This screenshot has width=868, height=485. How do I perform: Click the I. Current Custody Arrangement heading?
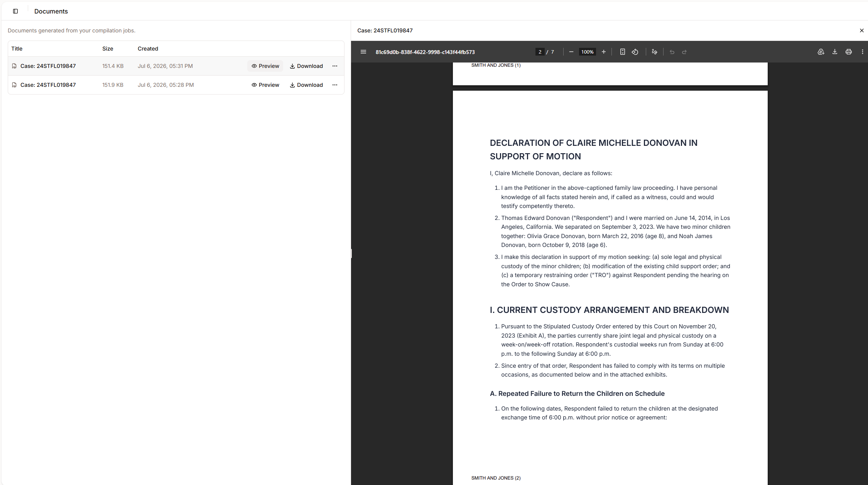tap(609, 310)
